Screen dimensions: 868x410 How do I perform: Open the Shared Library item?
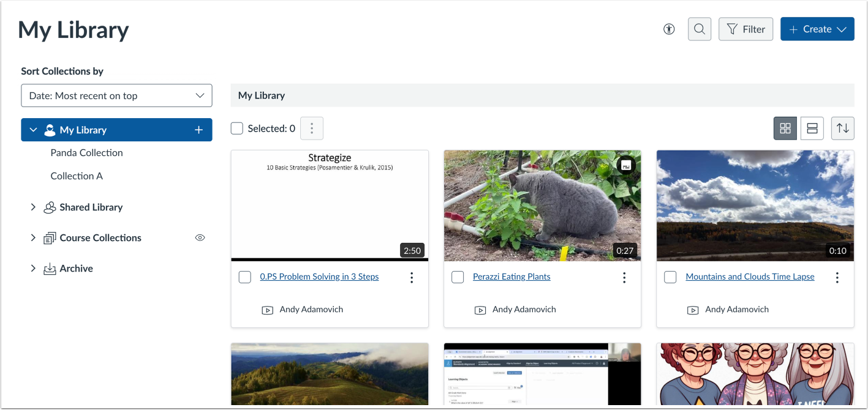click(91, 207)
